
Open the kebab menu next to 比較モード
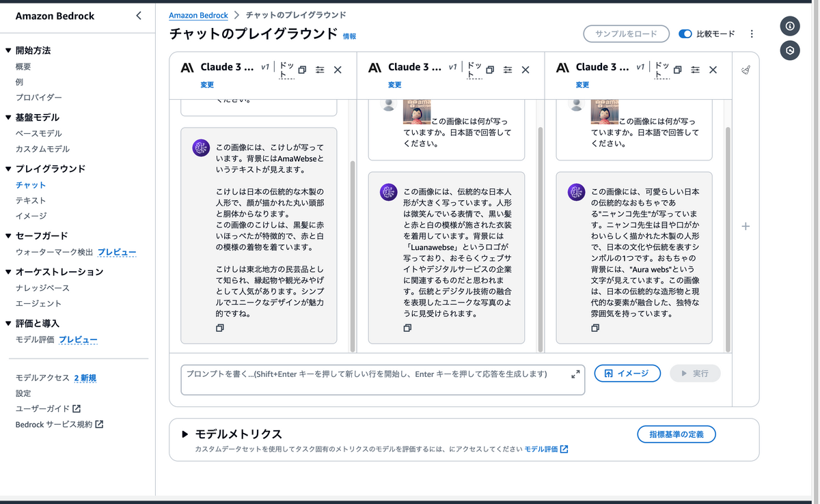(752, 33)
